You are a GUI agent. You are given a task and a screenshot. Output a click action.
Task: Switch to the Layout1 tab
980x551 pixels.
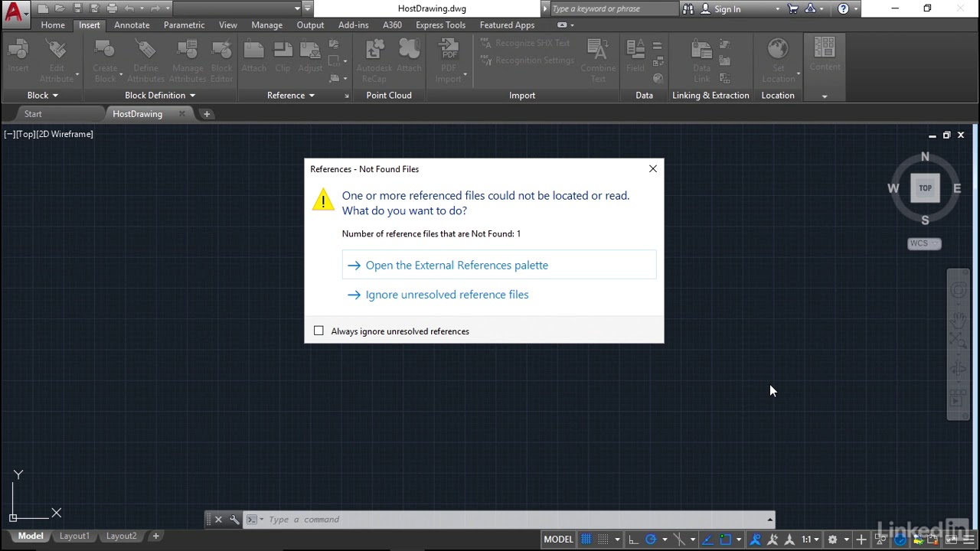[x=74, y=536]
